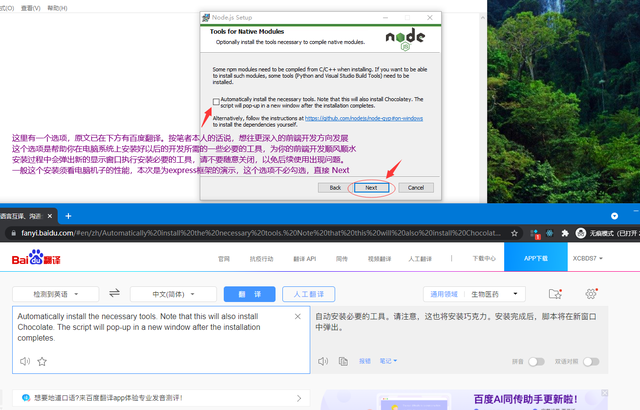640x410 pixels.
Task: Close the 百度AI同传助手 ad banner
Action: [x=604, y=393]
